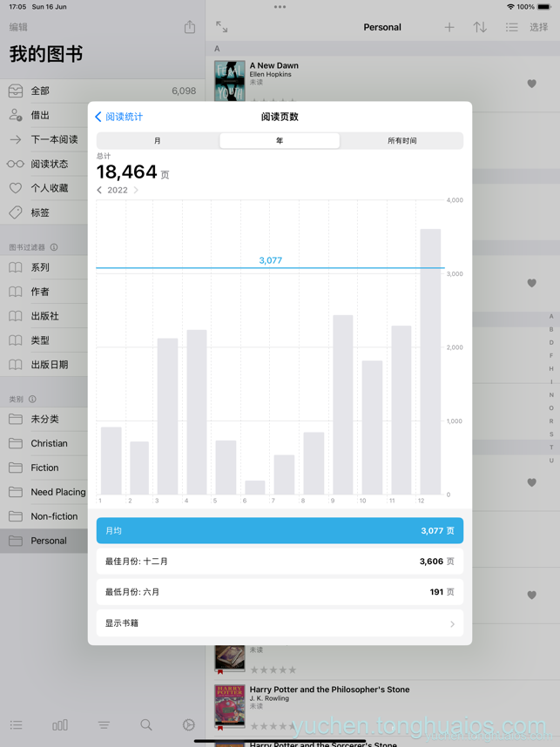Click the June bar in chart
This screenshot has width=560, height=747.
[x=255, y=488]
